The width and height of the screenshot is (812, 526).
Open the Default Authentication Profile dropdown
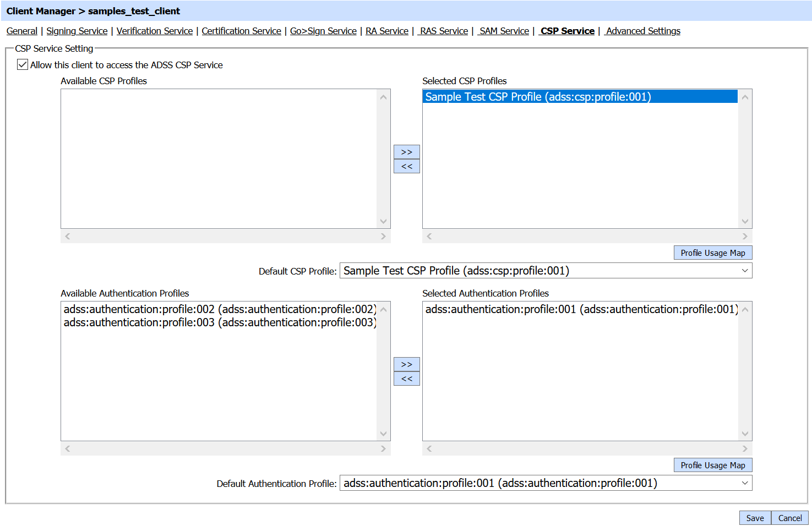pos(546,483)
